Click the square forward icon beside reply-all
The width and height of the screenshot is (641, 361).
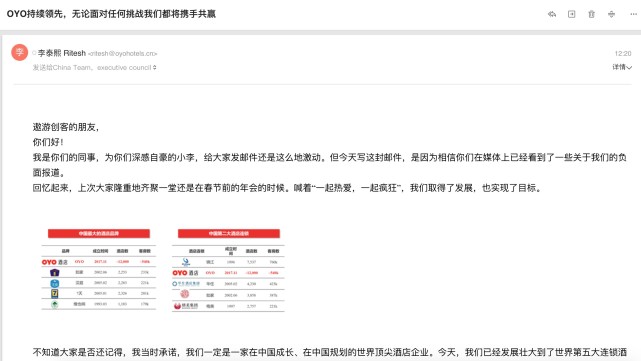click(x=572, y=14)
